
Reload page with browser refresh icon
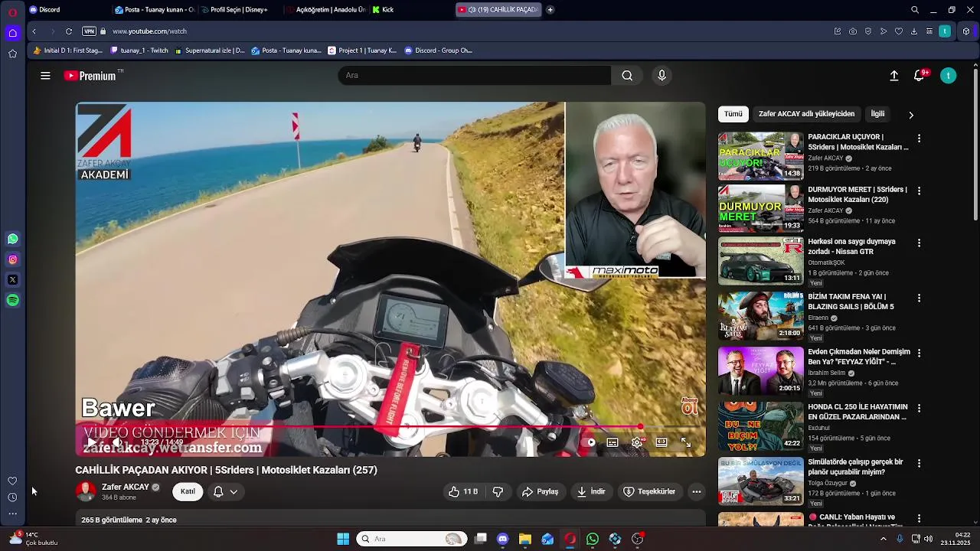coord(69,31)
